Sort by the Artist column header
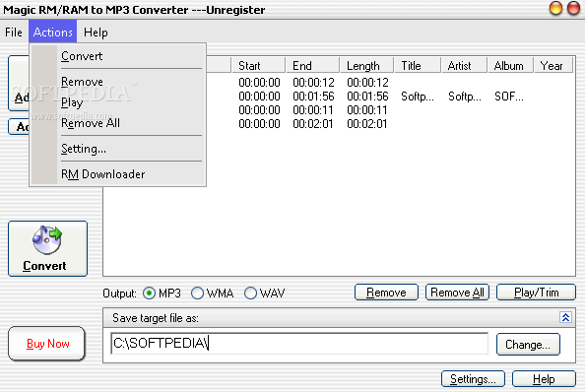The image size is (585, 392). click(x=465, y=65)
